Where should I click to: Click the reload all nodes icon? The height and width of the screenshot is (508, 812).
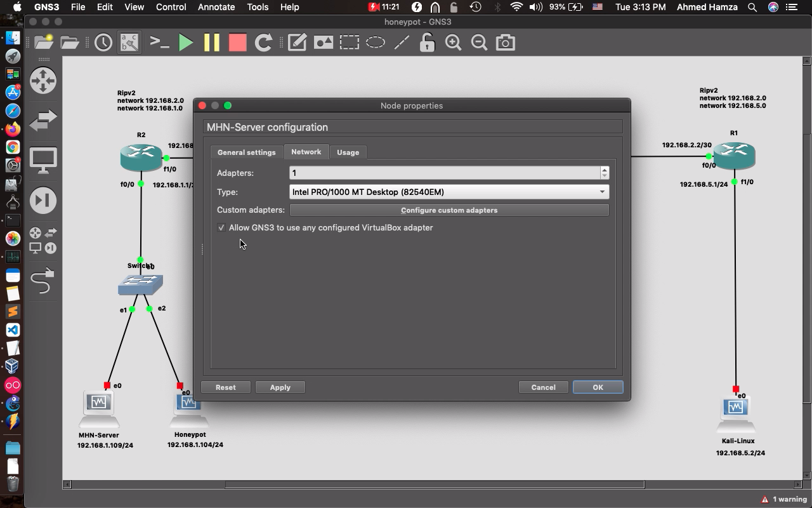263,43
